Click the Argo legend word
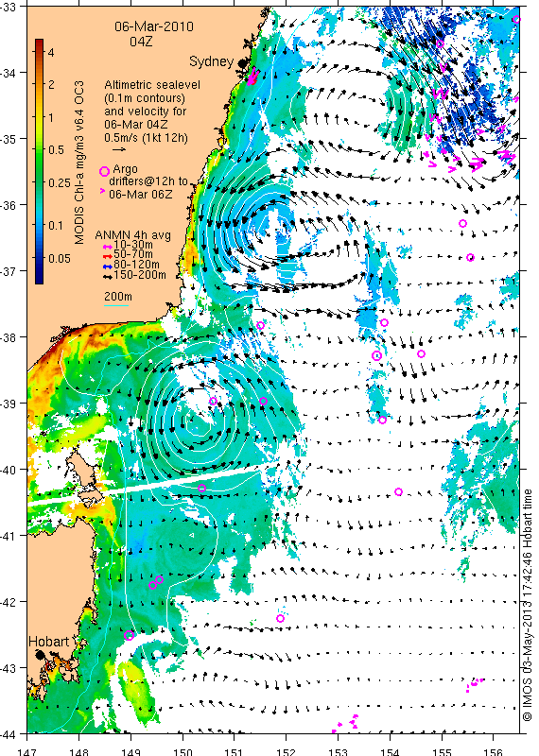Image resolution: width=539 pixels, height=756 pixels. [x=125, y=169]
